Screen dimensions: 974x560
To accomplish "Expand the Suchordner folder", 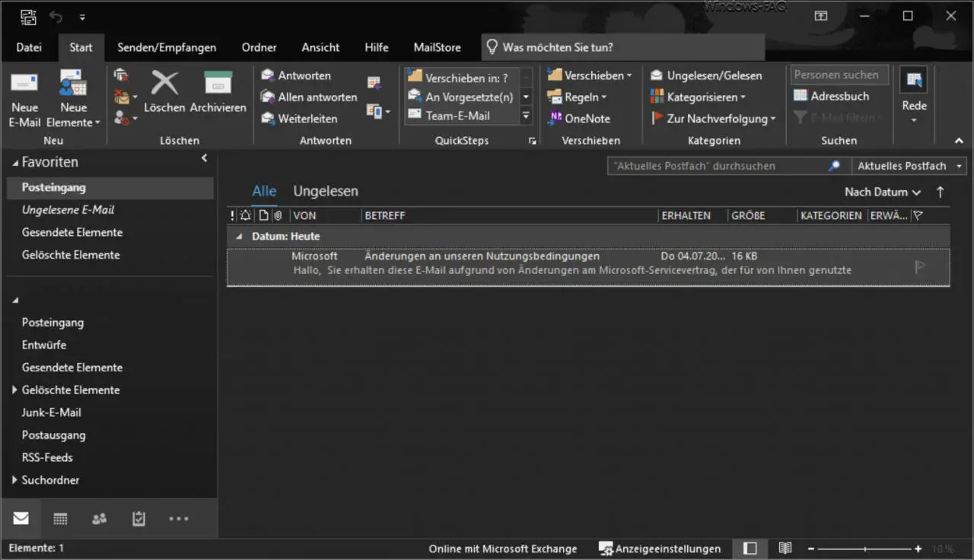I will 14,480.
